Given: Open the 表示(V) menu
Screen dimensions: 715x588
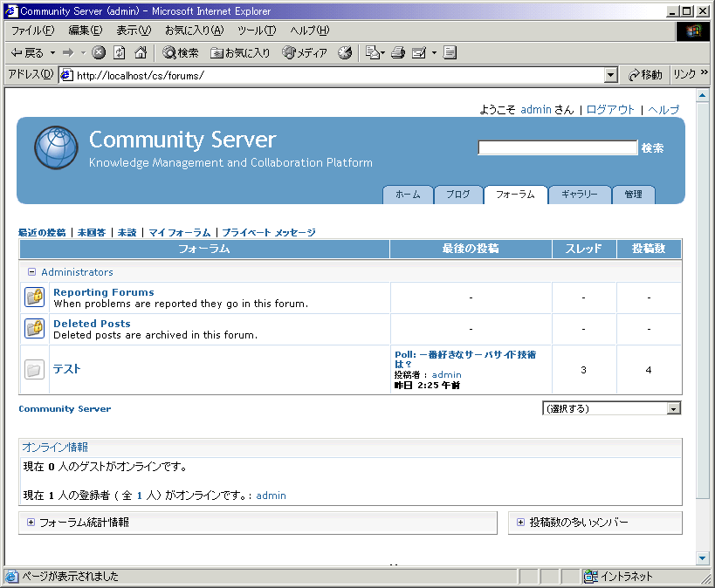Looking at the screenshot, I should pos(134,31).
